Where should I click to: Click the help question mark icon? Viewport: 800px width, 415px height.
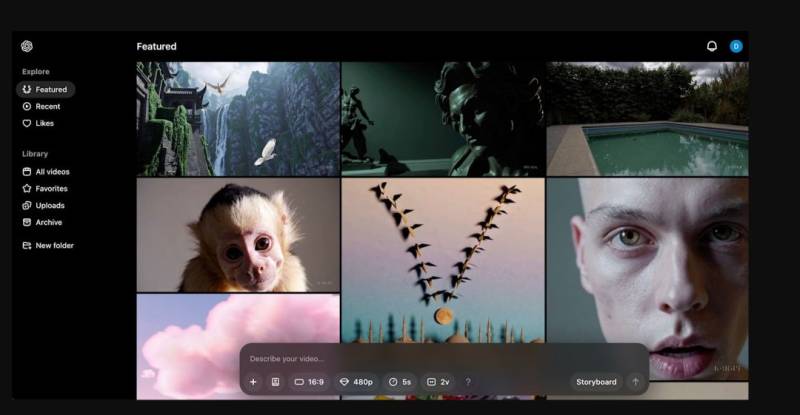point(468,382)
